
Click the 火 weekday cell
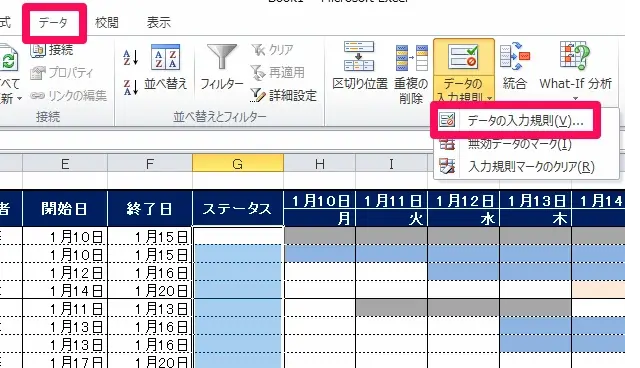point(392,218)
